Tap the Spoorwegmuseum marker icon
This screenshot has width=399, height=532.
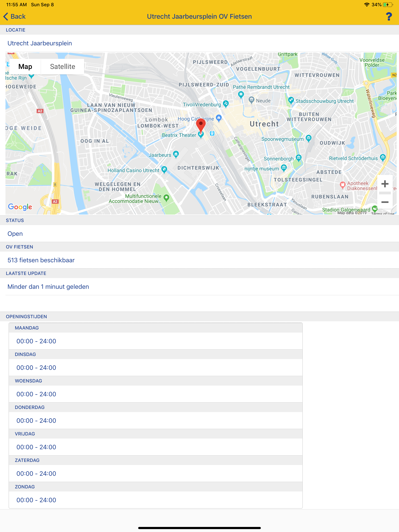309,138
